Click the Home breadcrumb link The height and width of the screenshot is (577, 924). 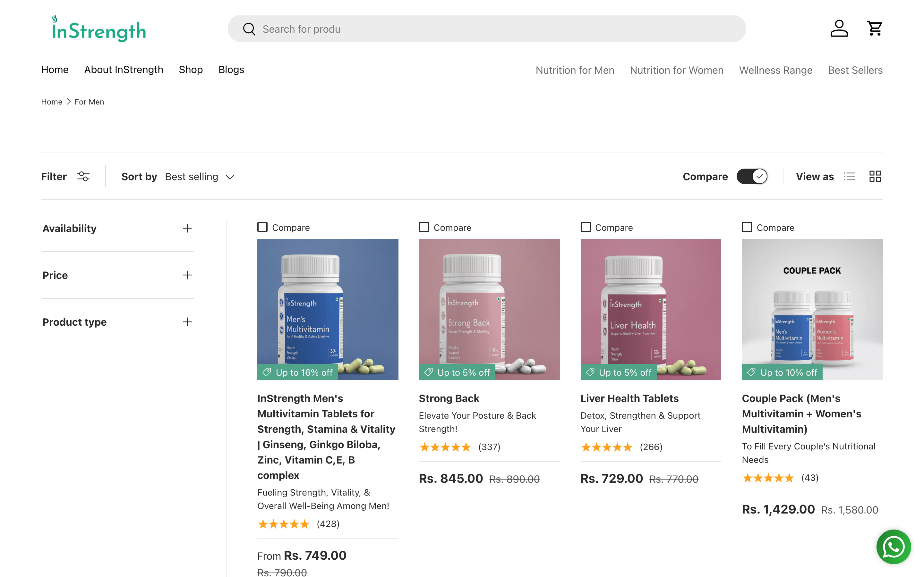[x=52, y=102]
